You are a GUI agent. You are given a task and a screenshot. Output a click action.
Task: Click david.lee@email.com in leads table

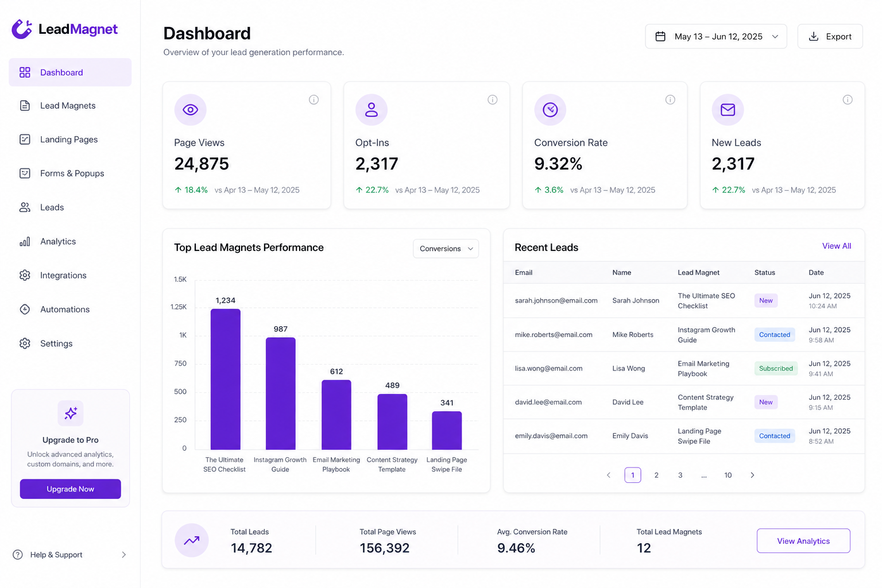548,403
